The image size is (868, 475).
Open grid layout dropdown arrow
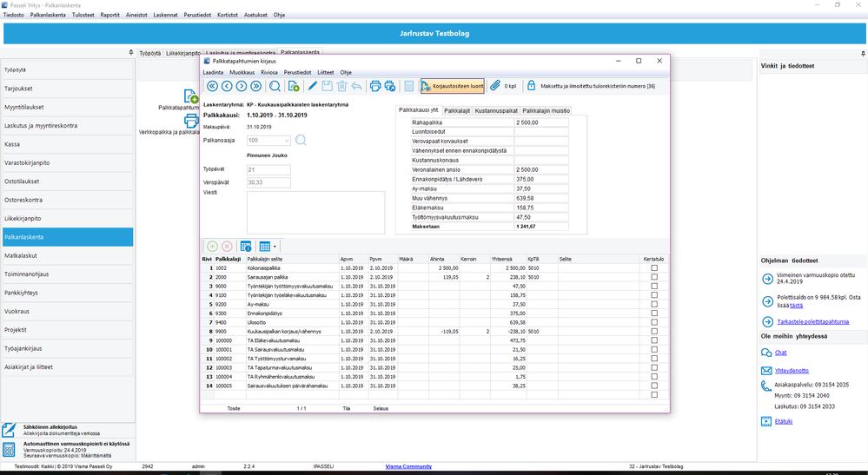click(x=275, y=247)
